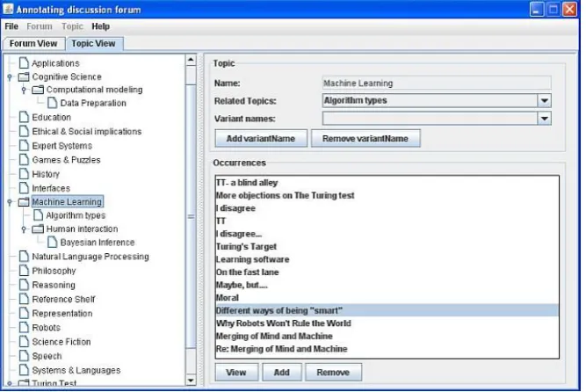Collapse the Computational modeling tree node
This screenshot has width=586, height=392.
tap(24, 90)
